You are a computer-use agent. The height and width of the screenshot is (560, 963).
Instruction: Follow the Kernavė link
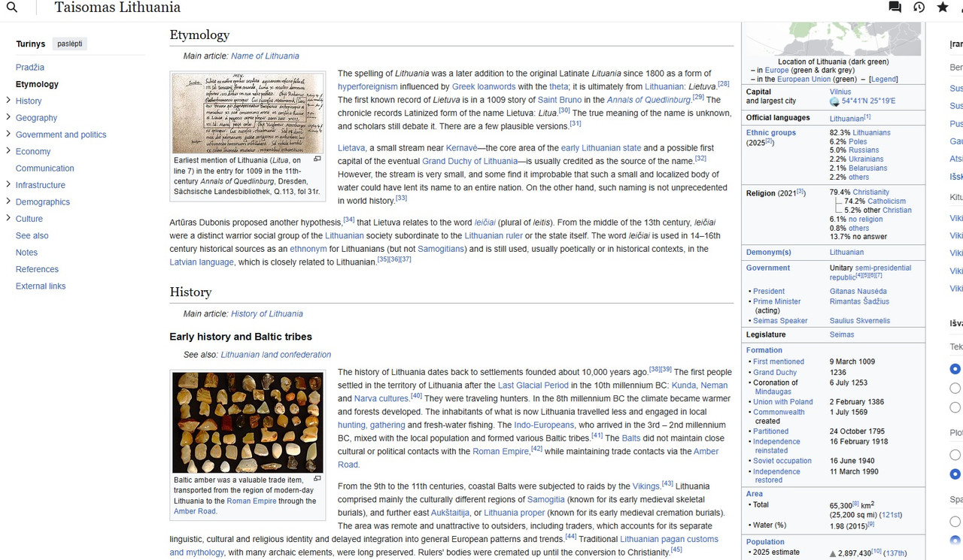pos(462,148)
